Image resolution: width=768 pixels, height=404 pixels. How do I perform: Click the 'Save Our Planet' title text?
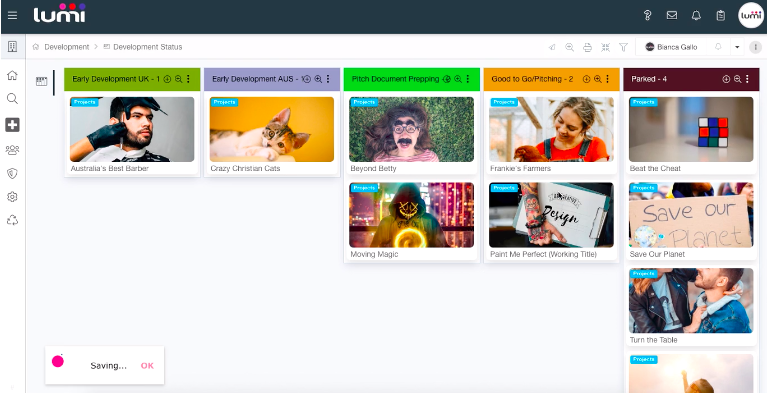point(657,254)
